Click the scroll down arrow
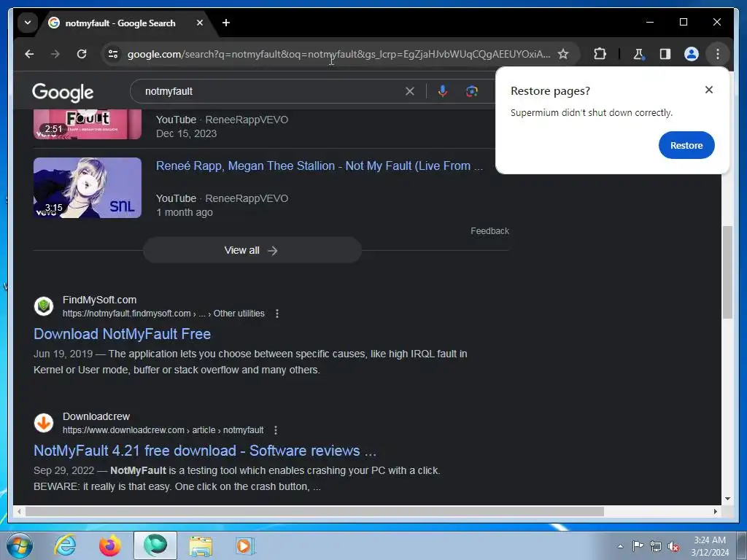Screen dimensions: 747x560 click(727, 499)
